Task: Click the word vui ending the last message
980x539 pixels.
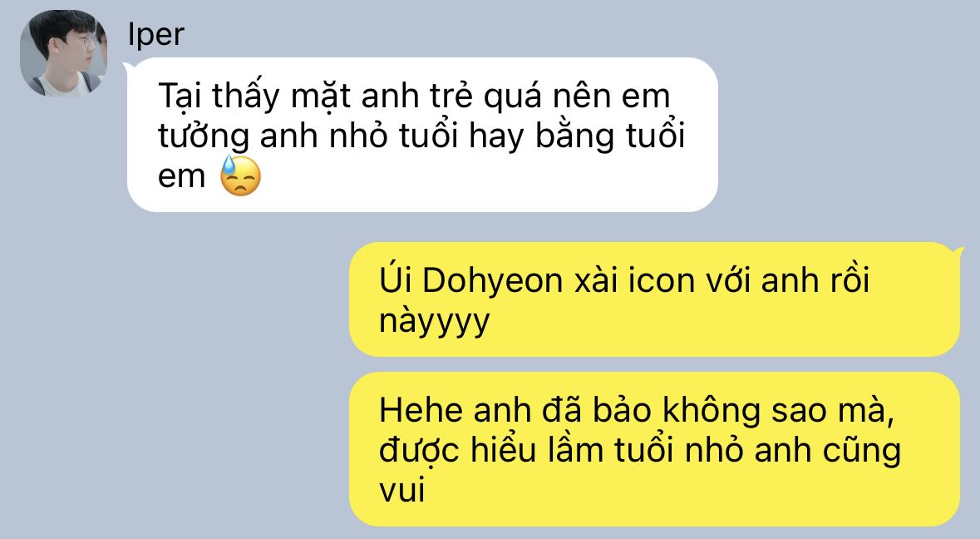Action: [x=401, y=489]
